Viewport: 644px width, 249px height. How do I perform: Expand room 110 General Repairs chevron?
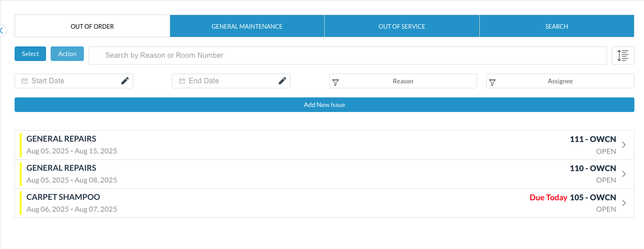pyautogui.click(x=624, y=174)
